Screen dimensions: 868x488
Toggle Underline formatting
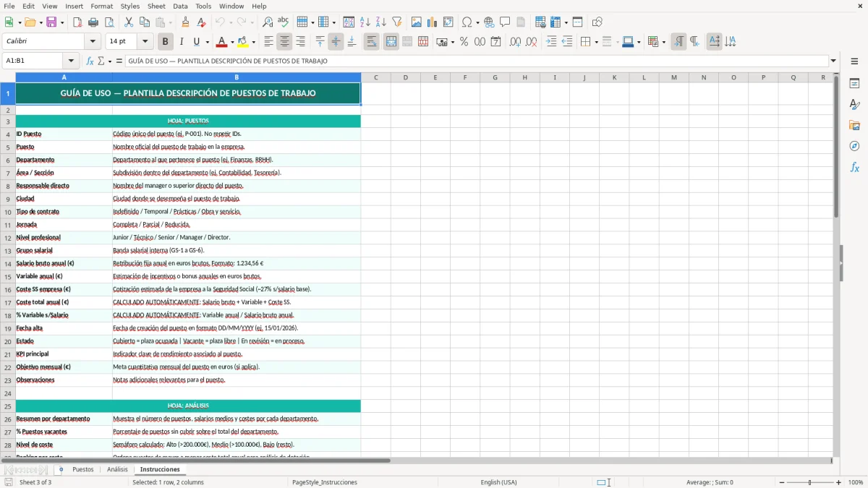coord(196,42)
